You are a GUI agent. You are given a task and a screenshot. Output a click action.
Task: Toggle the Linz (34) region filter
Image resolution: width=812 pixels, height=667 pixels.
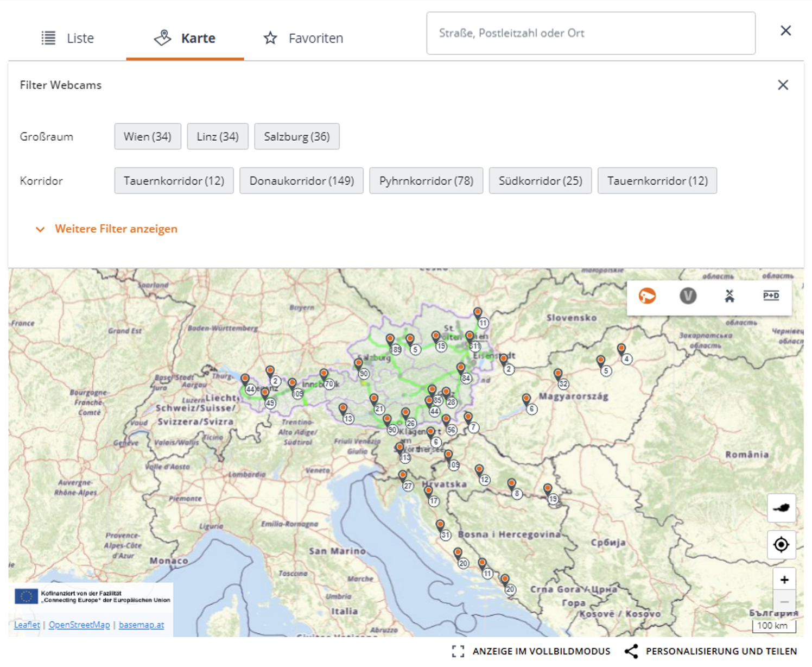(217, 136)
